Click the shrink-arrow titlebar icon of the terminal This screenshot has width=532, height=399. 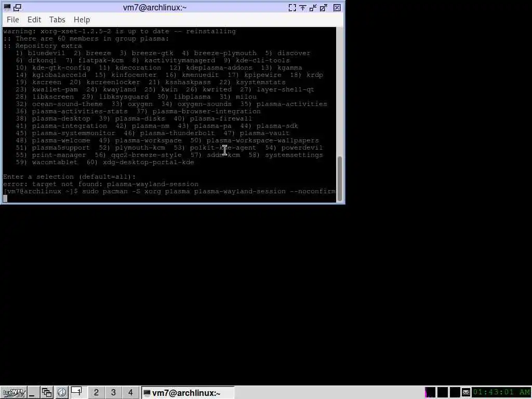click(313, 8)
